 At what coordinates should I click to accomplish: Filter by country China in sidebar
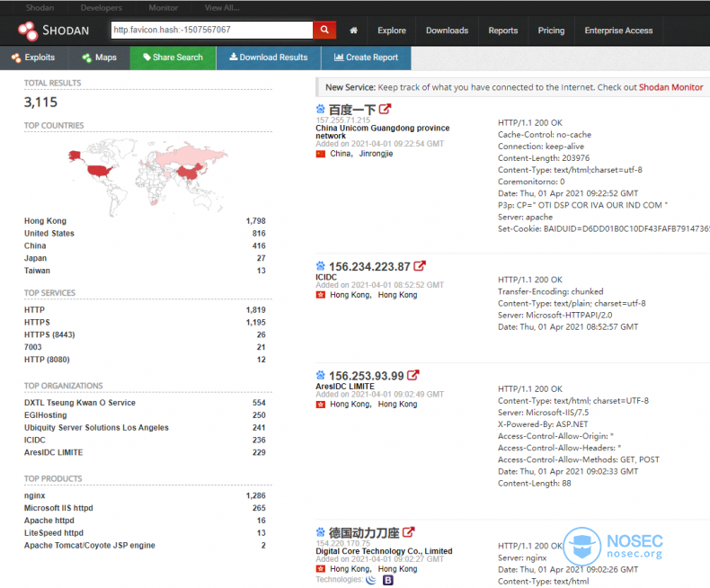point(35,245)
